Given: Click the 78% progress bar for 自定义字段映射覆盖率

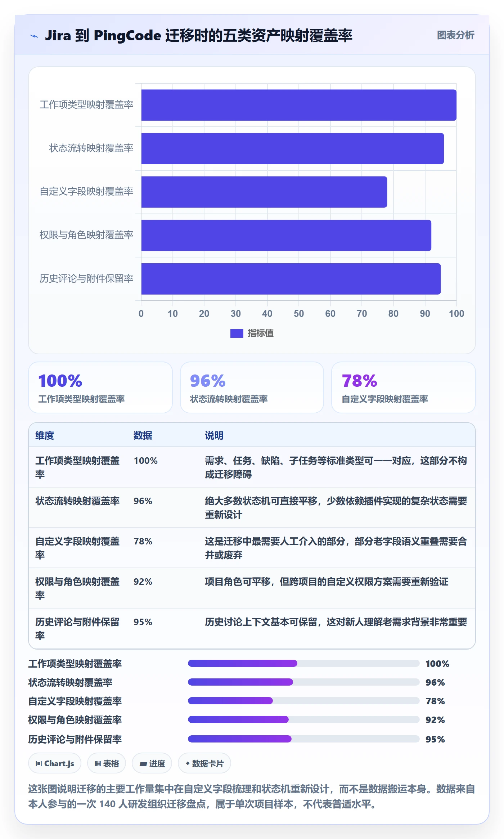Looking at the screenshot, I should coord(304,701).
